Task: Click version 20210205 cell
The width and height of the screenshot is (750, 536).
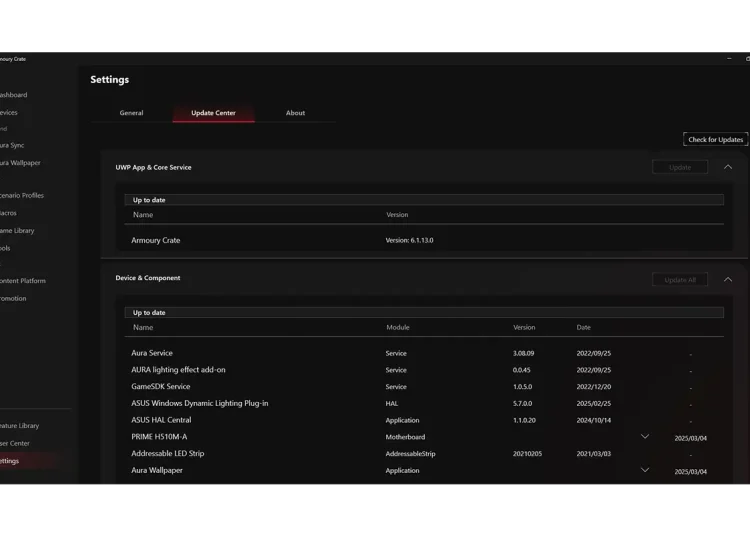Action: tap(527, 454)
